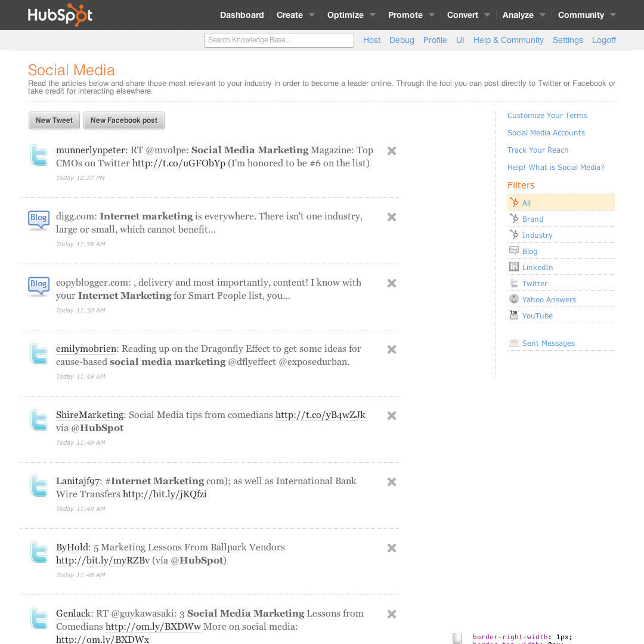
Task: Open the Debug link
Action: pyautogui.click(x=402, y=40)
